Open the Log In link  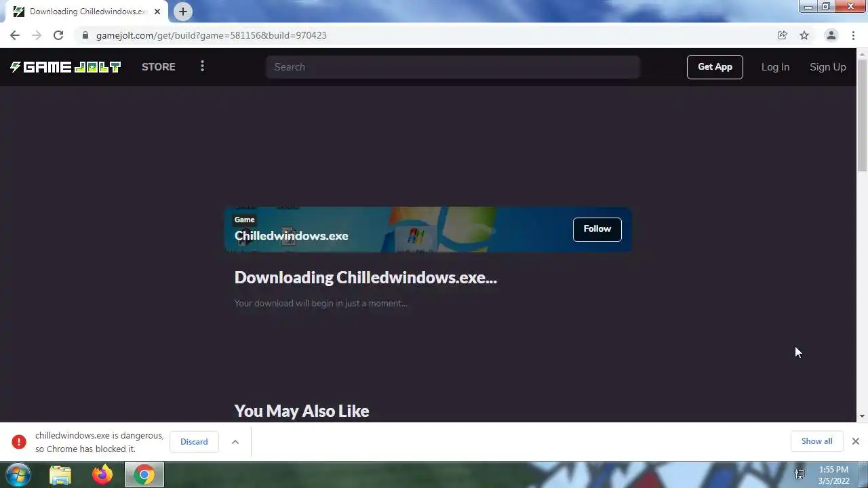[775, 66]
